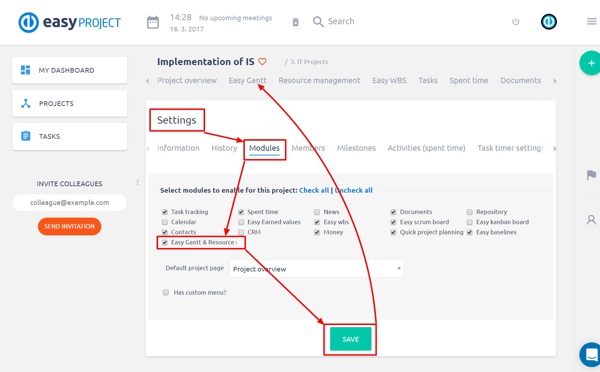Image resolution: width=600 pixels, height=372 pixels.
Task: Open the Spent time project tab
Action: pos(469,80)
